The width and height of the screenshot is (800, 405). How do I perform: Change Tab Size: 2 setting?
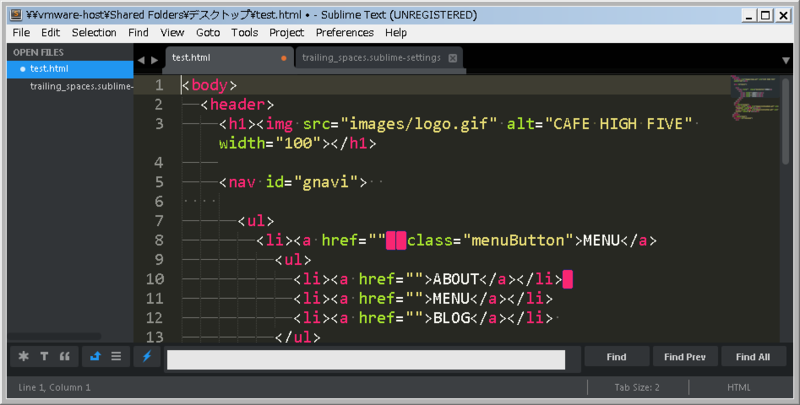click(x=637, y=388)
